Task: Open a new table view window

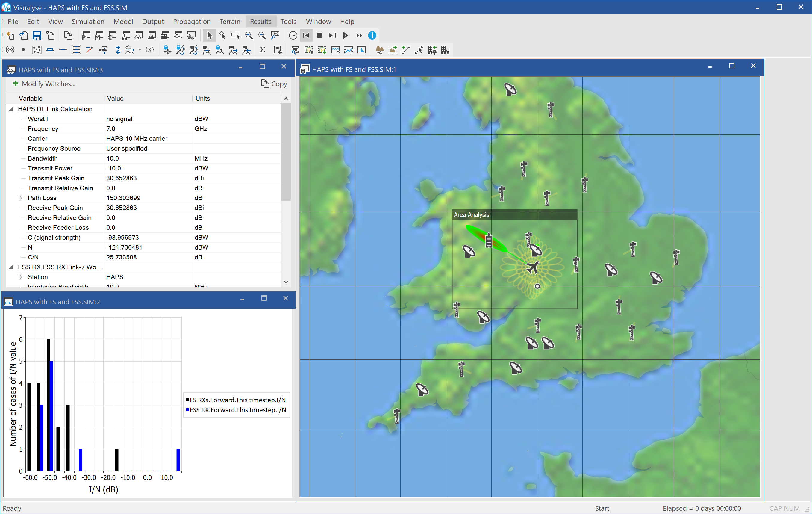Action: click(165, 35)
